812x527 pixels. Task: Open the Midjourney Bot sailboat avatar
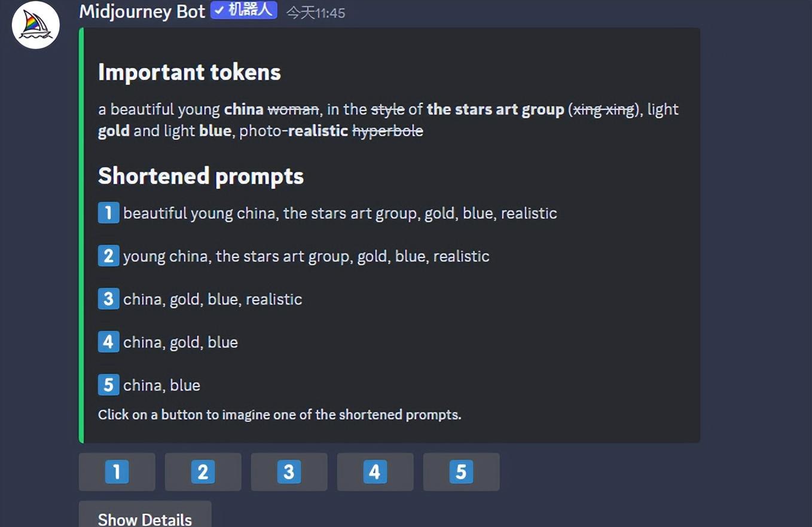(x=36, y=25)
